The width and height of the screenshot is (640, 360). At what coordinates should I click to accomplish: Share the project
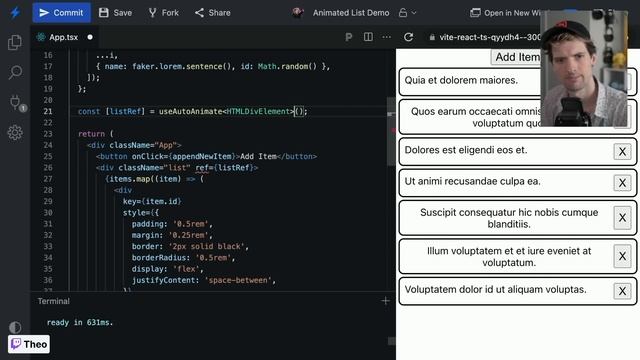pos(213,13)
